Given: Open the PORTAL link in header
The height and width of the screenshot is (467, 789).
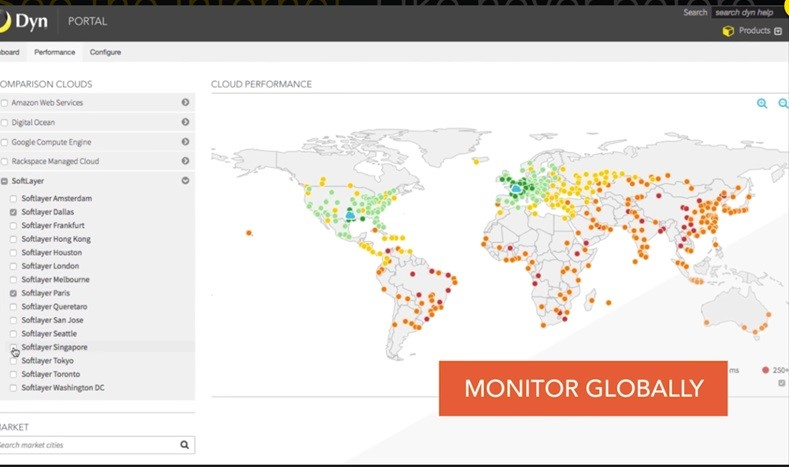Looking at the screenshot, I should point(88,21).
